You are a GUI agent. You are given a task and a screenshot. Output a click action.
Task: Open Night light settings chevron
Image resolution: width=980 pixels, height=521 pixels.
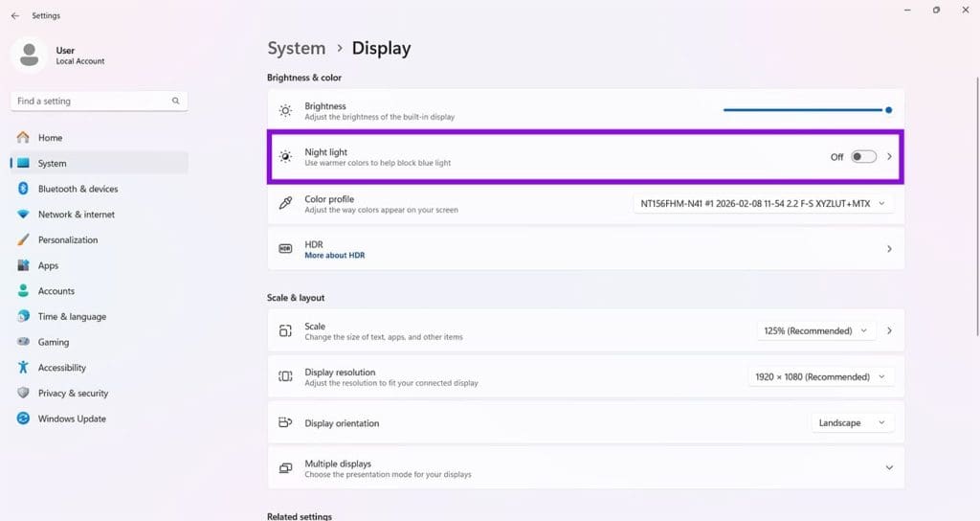tap(889, 156)
